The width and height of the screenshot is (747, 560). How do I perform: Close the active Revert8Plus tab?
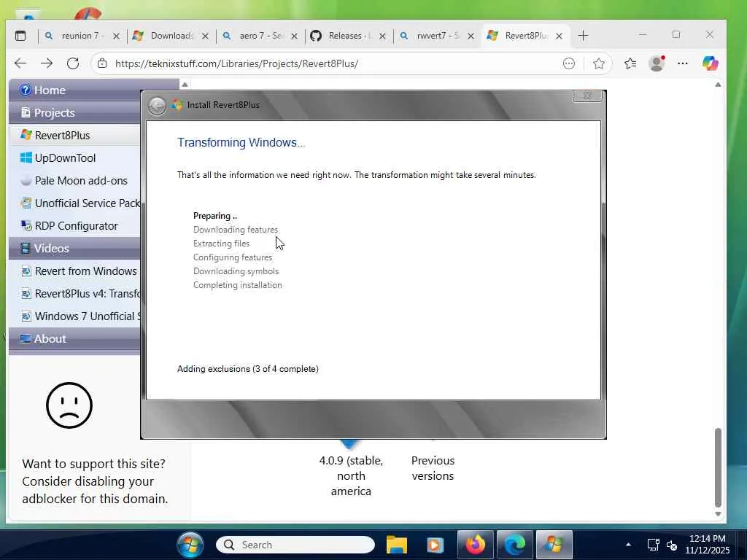pyautogui.click(x=560, y=36)
